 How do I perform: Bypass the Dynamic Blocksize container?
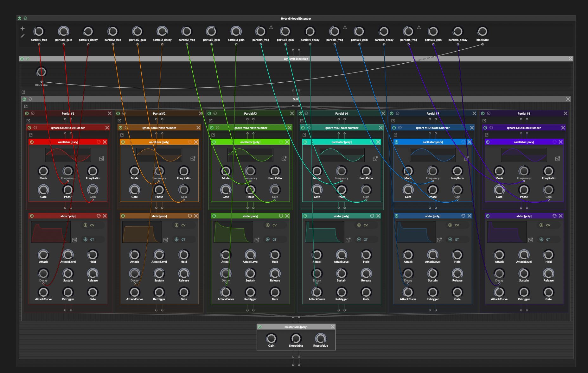point(22,59)
